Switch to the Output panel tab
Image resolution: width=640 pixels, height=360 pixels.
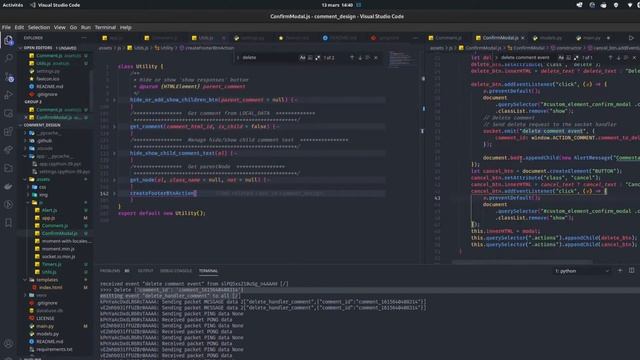(x=145, y=271)
